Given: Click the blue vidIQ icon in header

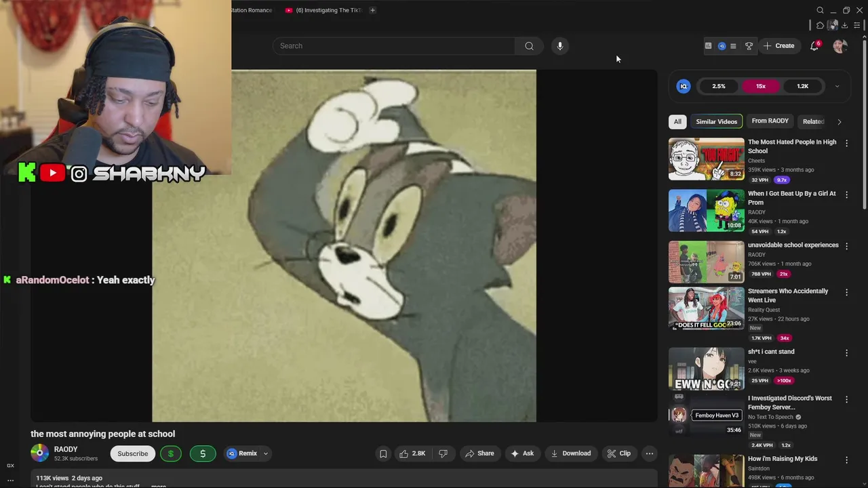Looking at the screenshot, I should click(722, 46).
